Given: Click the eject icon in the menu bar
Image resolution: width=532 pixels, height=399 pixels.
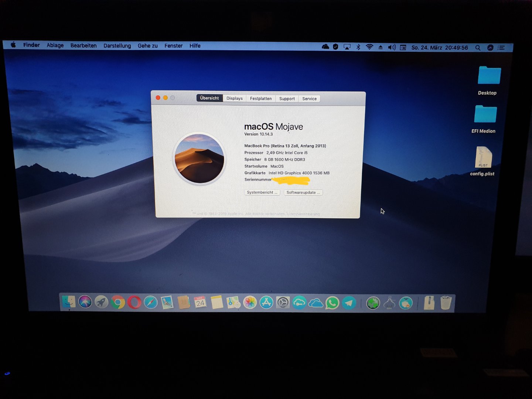Looking at the screenshot, I should 381,47.
